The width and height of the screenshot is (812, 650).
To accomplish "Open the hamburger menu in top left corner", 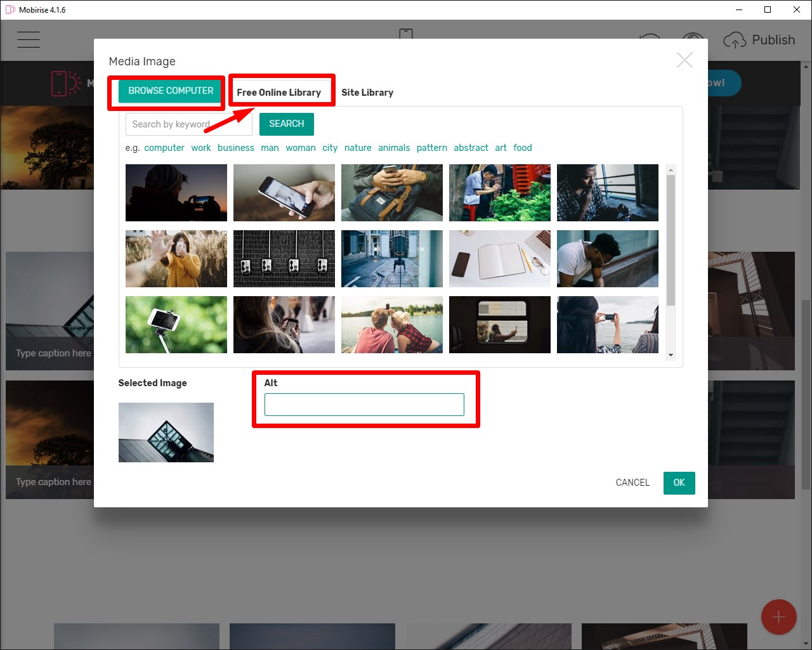I will pyautogui.click(x=28, y=39).
